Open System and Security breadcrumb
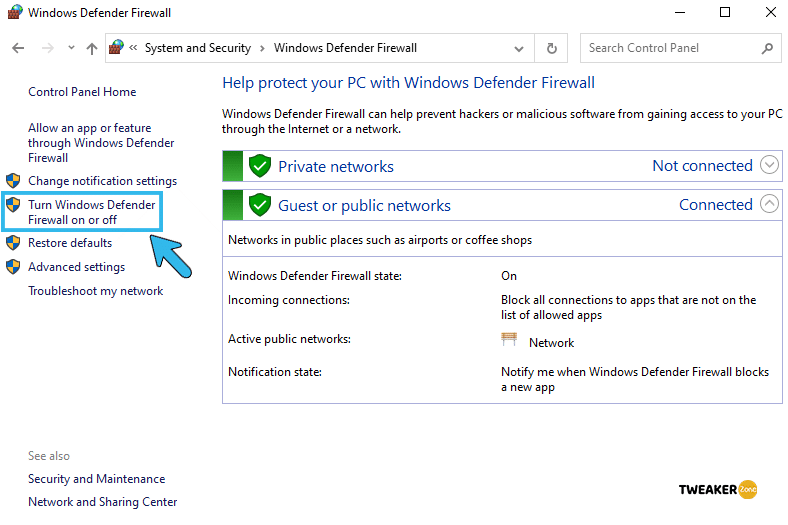Image resolution: width=788 pixels, height=525 pixels. pyautogui.click(x=198, y=48)
